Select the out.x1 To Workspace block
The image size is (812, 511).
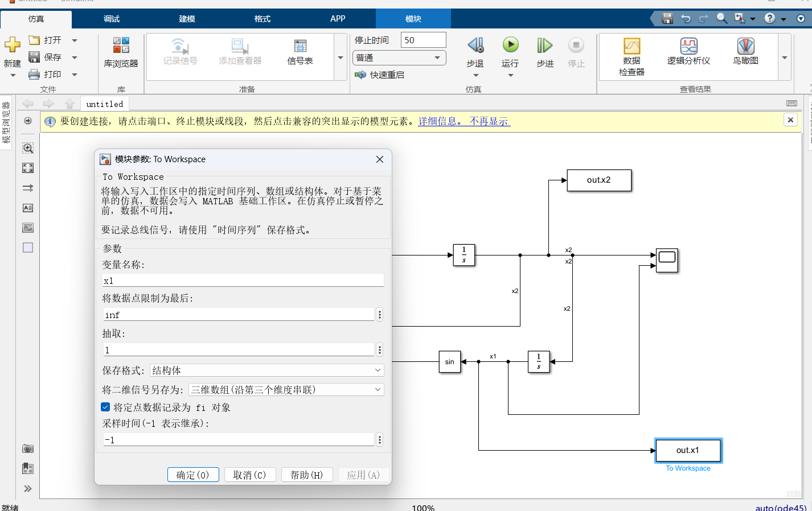click(x=688, y=450)
